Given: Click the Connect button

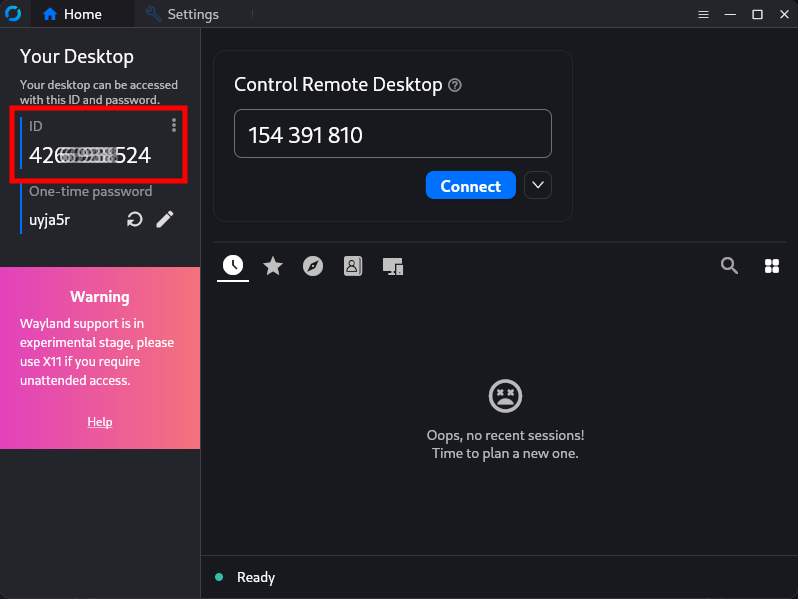Looking at the screenshot, I should point(471,185).
